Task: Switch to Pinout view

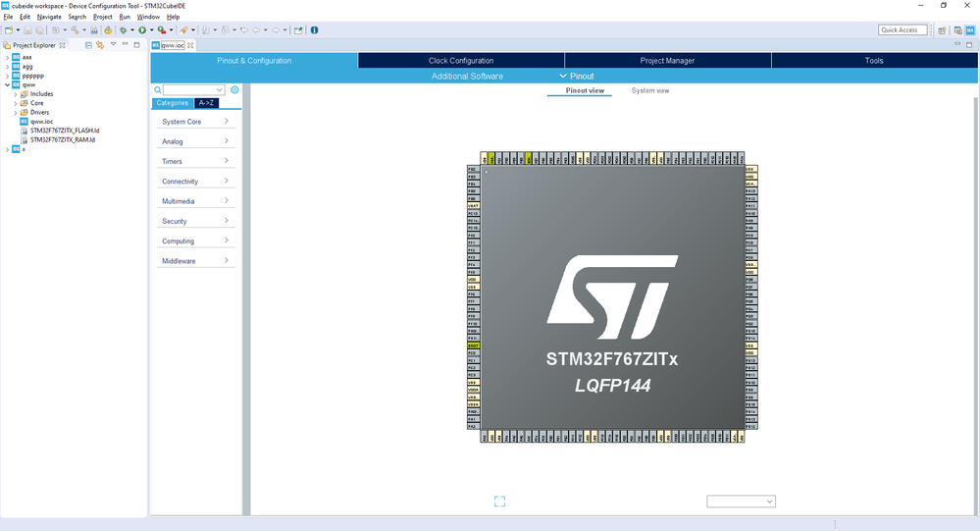Action: (585, 90)
